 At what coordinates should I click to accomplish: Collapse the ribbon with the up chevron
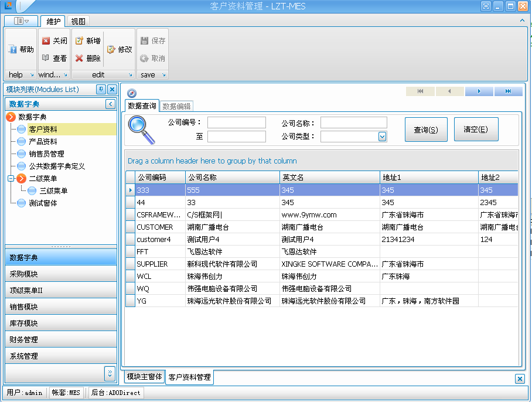point(522,21)
